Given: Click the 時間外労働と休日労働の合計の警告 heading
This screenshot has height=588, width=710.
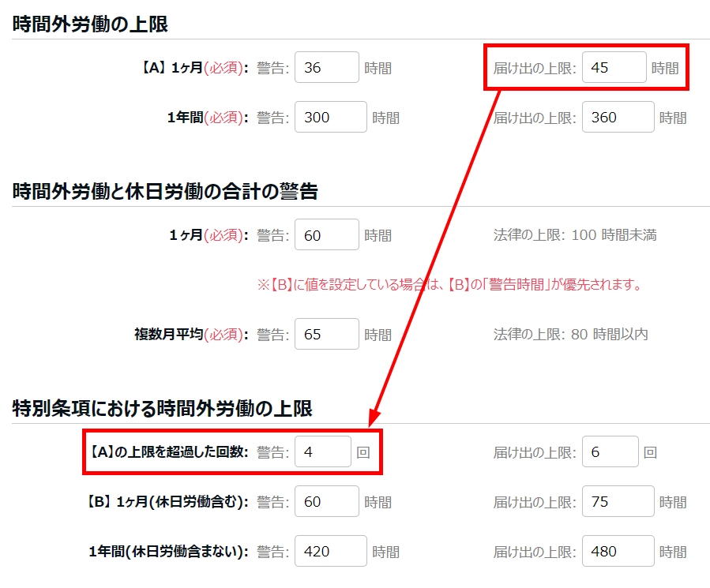Looking at the screenshot, I should [x=165, y=191].
